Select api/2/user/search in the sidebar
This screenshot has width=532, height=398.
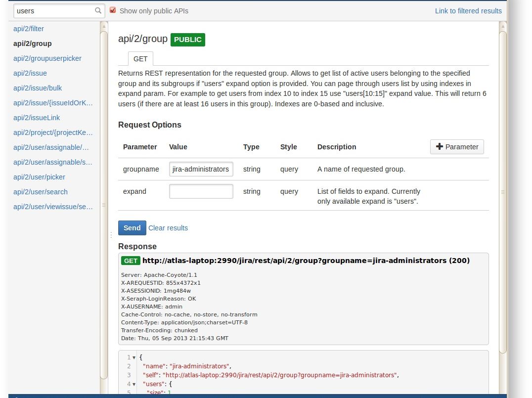(x=41, y=192)
